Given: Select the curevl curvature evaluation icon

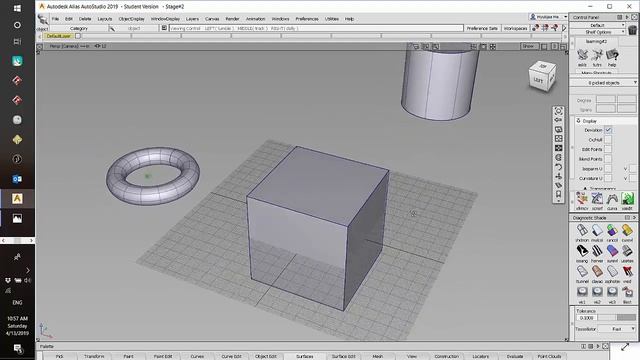Looking at the screenshot, I should click(x=627, y=231).
